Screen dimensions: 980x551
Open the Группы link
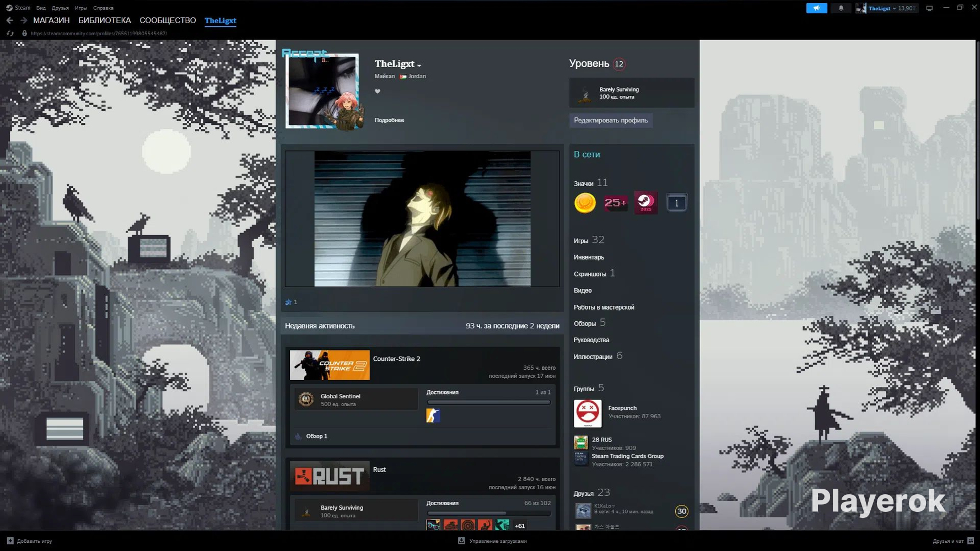click(589, 388)
